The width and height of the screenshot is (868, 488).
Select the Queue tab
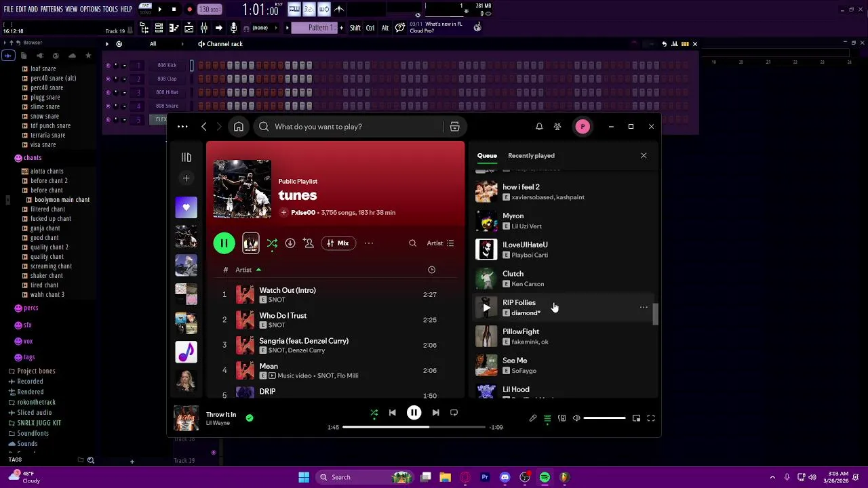pyautogui.click(x=487, y=156)
